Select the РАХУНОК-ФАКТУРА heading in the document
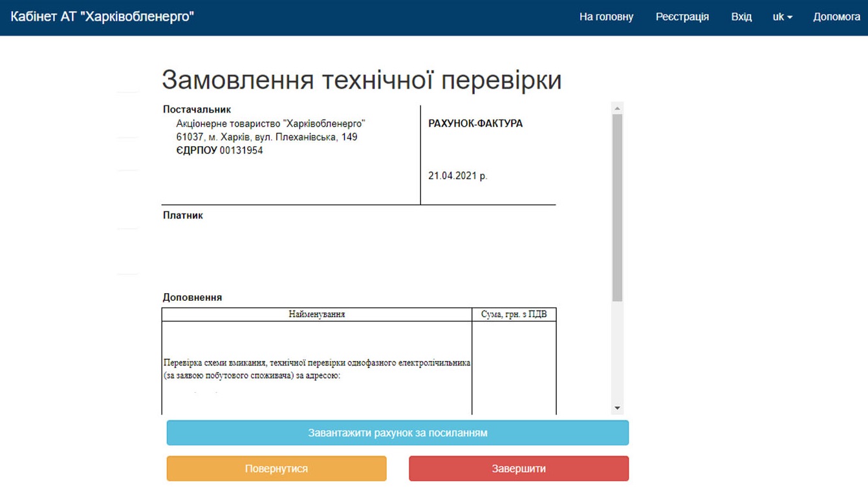The height and width of the screenshot is (493, 868). click(477, 122)
